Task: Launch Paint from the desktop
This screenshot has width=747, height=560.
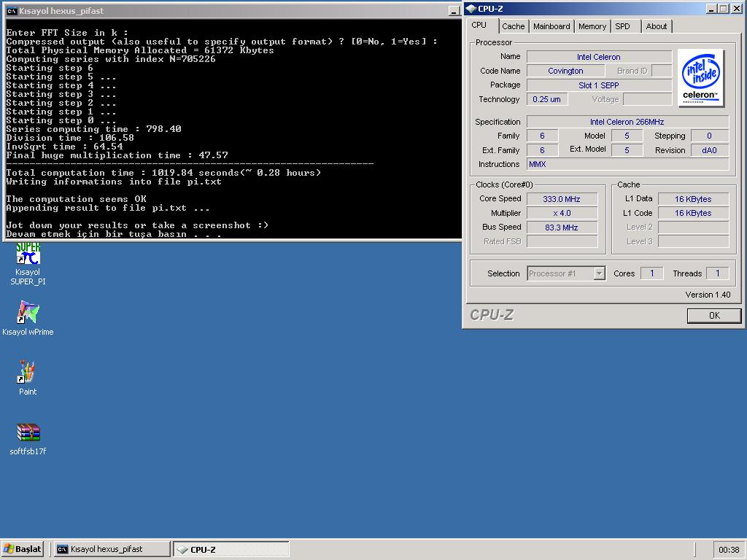Action: (x=28, y=378)
